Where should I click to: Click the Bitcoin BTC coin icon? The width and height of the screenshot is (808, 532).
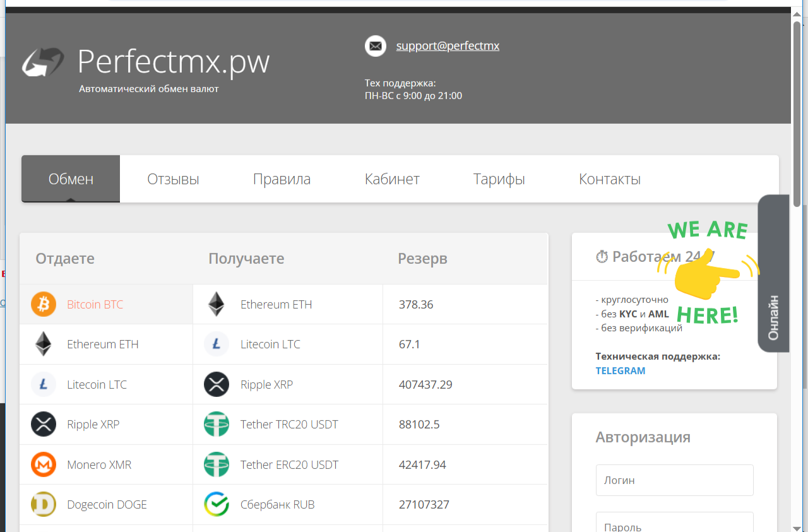[x=44, y=304]
